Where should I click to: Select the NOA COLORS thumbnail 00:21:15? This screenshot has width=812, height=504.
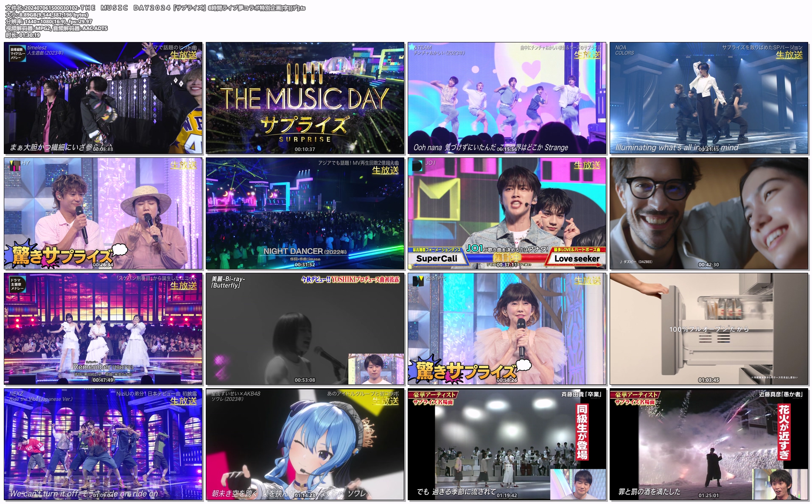tap(709, 98)
